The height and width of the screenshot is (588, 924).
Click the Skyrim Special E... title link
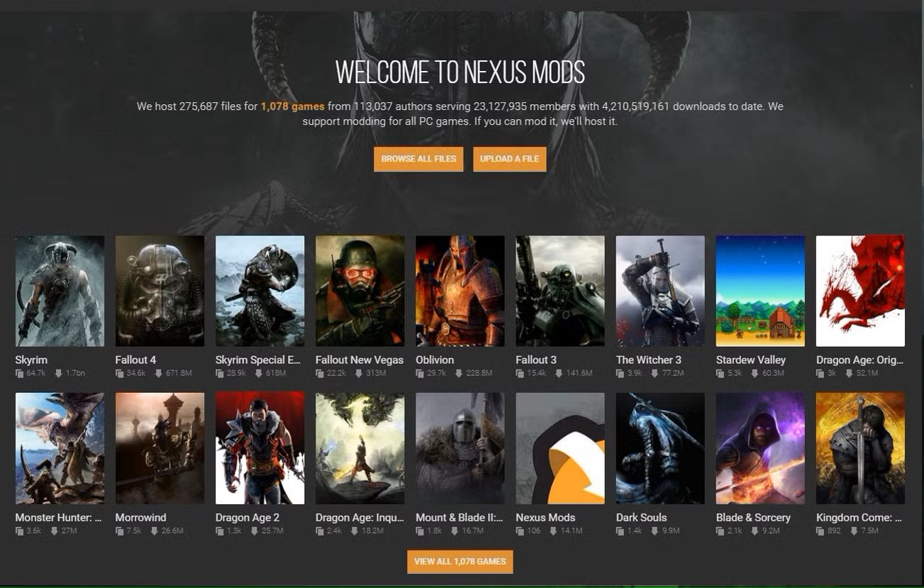pyautogui.click(x=258, y=360)
